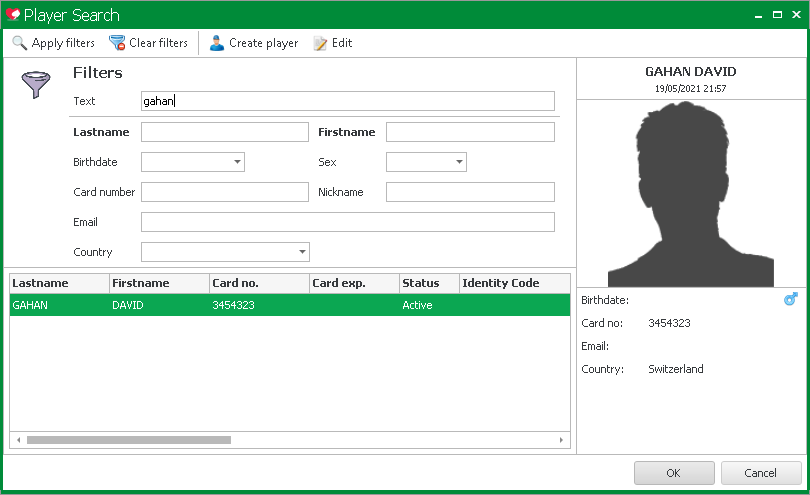Click the GAHAN DAVID name heading

691,71
